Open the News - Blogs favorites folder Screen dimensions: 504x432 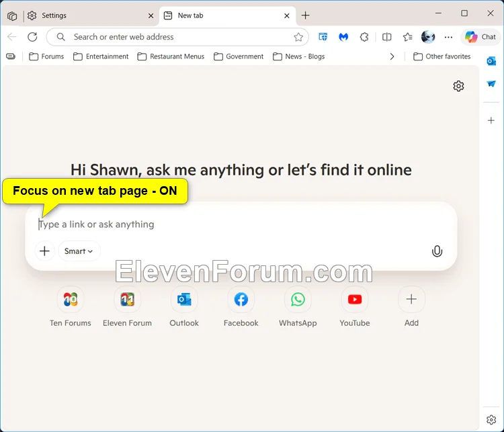coord(298,56)
